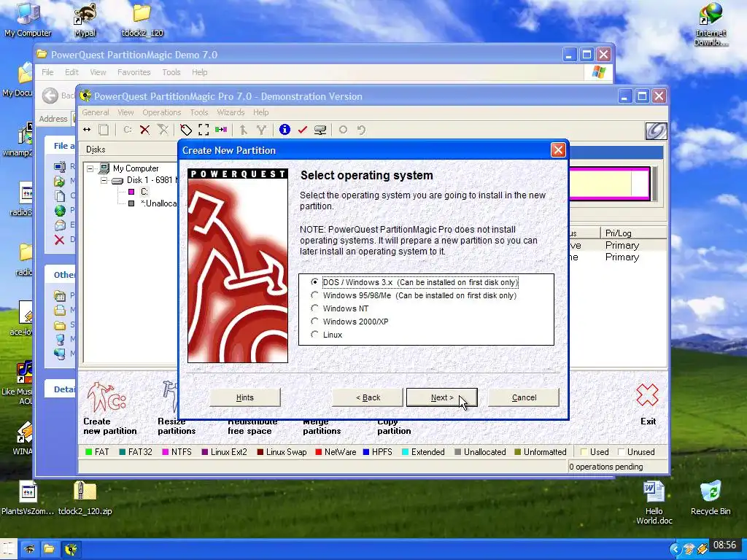This screenshot has width=747, height=560.
Task: Select the C: partition tree item
Action: (144, 192)
